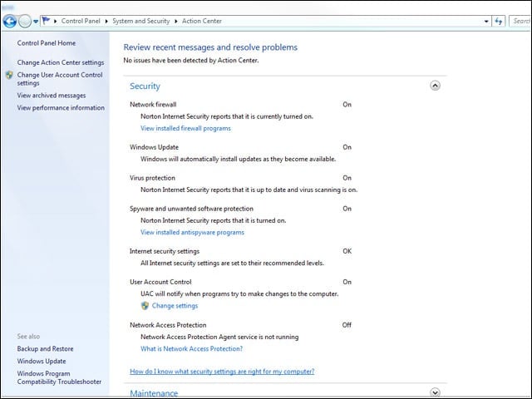Open View installed antispyware programs link
Screen dimensions: 532x399
pos(192,233)
